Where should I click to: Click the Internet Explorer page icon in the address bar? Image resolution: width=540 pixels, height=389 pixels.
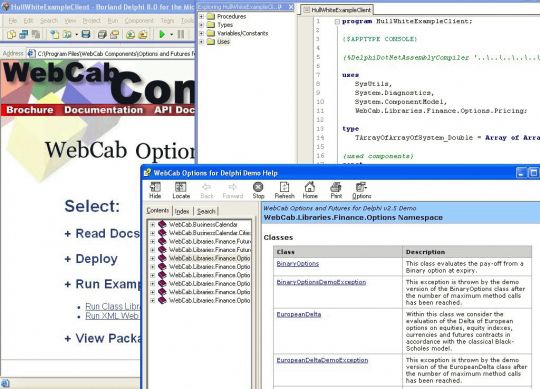pos(31,53)
